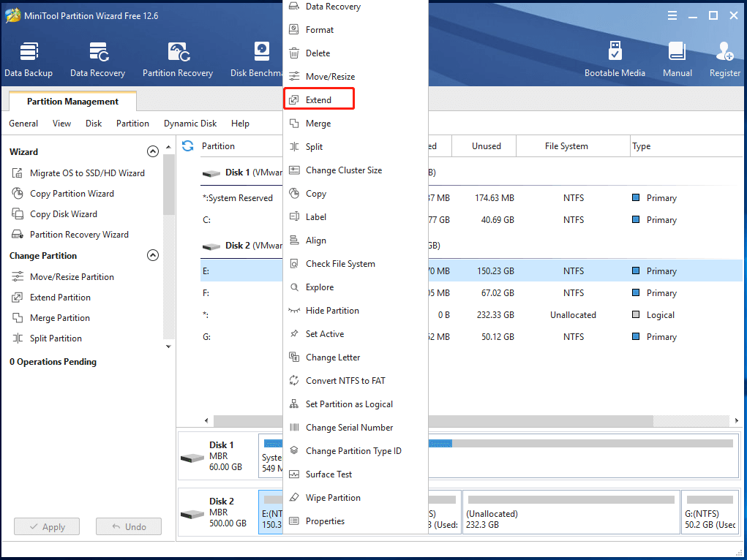
Task: Choose Change Partition Type ID
Action: pyautogui.click(x=356, y=451)
